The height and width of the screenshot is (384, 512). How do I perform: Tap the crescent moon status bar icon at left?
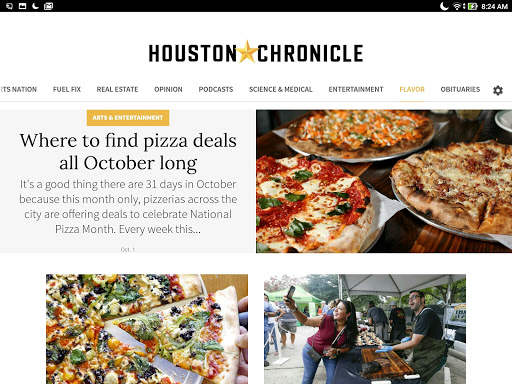tap(35, 6)
